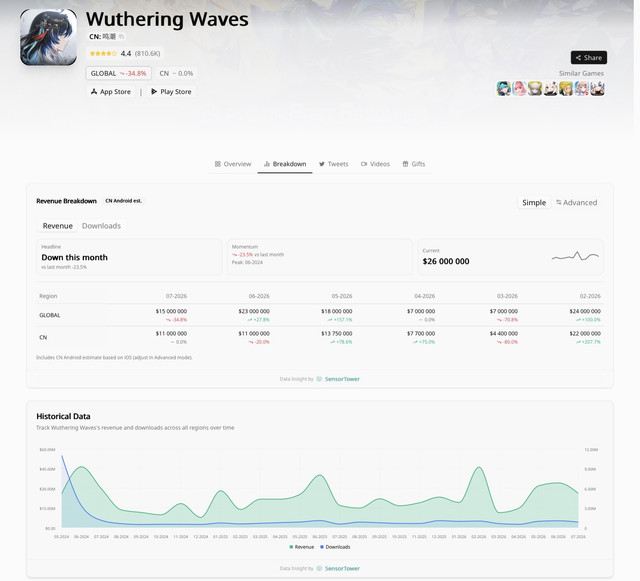Image resolution: width=640 pixels, height=581 pixels.
Task: Click the sparkline in the Current card
Action: 575,256
